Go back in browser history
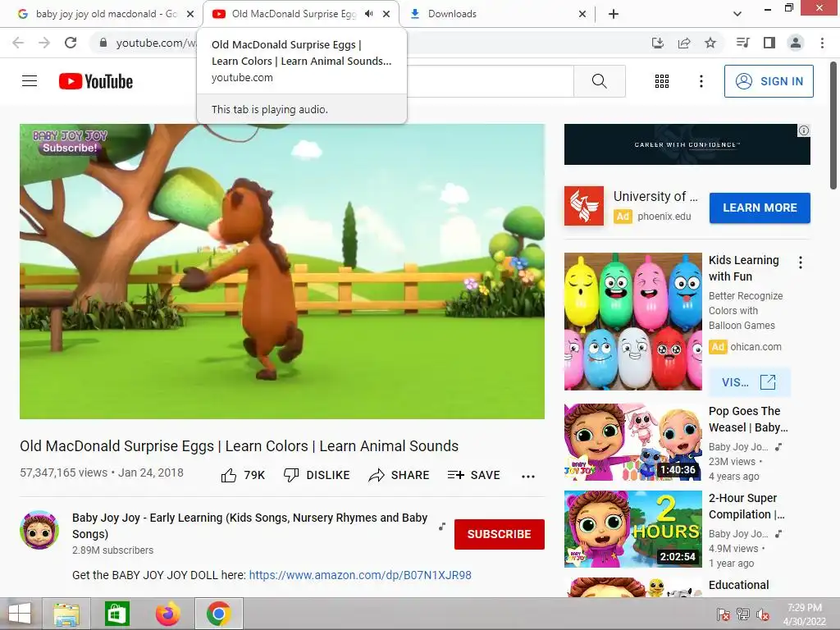 (x=18, y=43)
